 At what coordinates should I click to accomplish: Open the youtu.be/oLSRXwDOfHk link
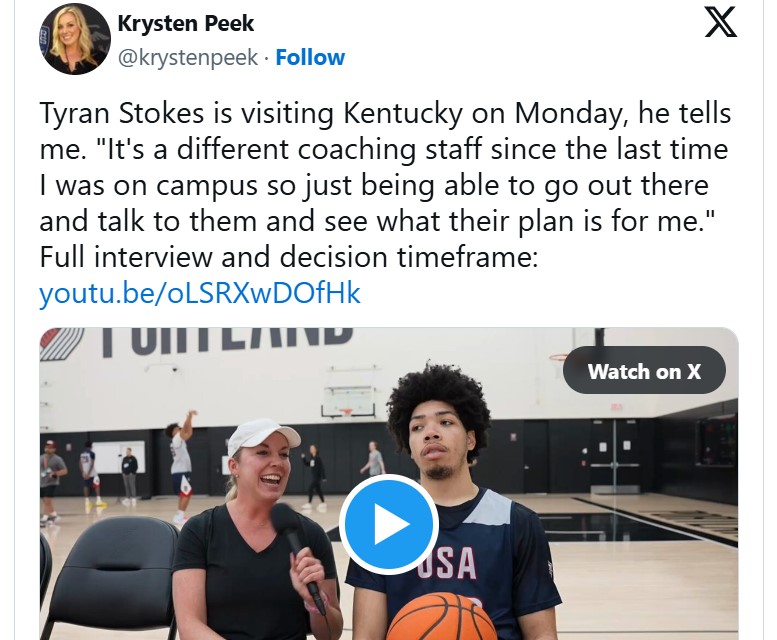click(x=200, y=294)
